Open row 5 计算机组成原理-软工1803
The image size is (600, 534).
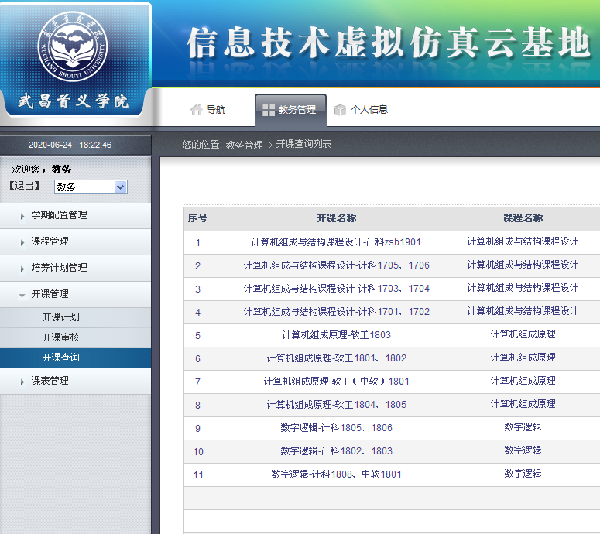point(335,335)
